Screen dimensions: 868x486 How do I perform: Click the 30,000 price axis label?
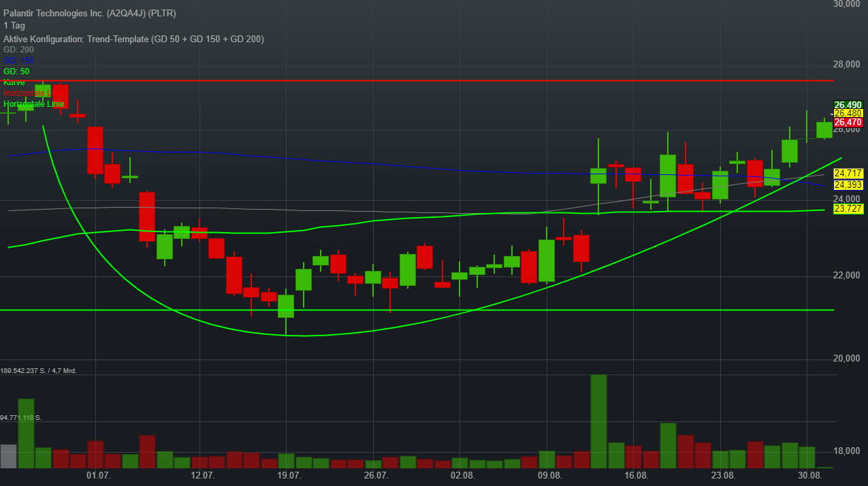848,4
